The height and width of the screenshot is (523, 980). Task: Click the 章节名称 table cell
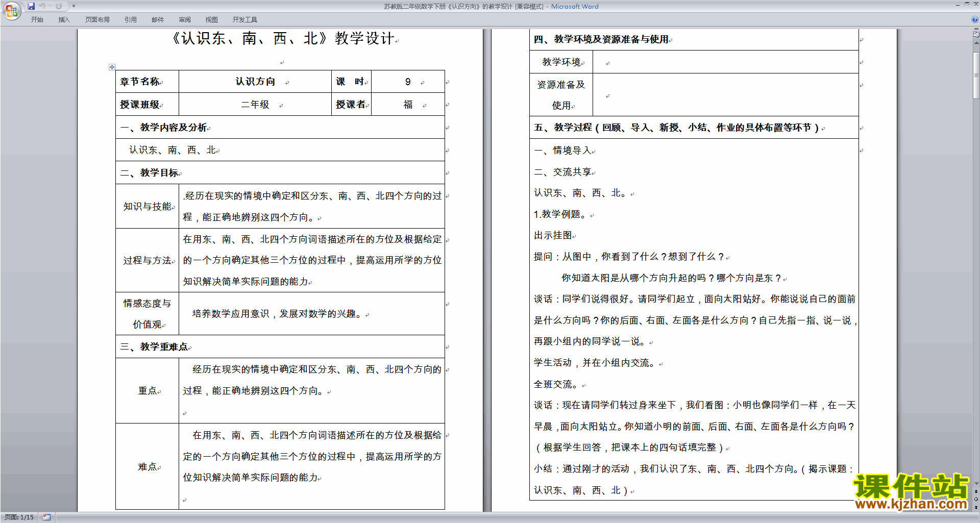[147, 82]
